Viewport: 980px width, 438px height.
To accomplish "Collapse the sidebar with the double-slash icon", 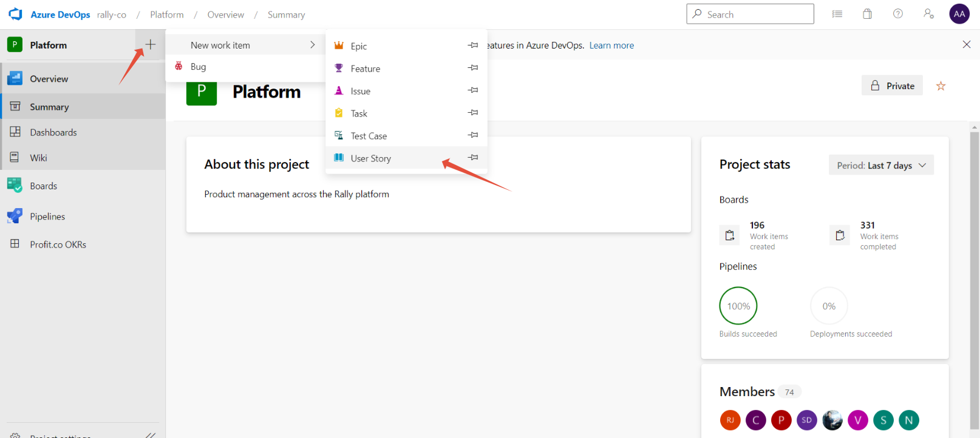I will coord(151,434).
